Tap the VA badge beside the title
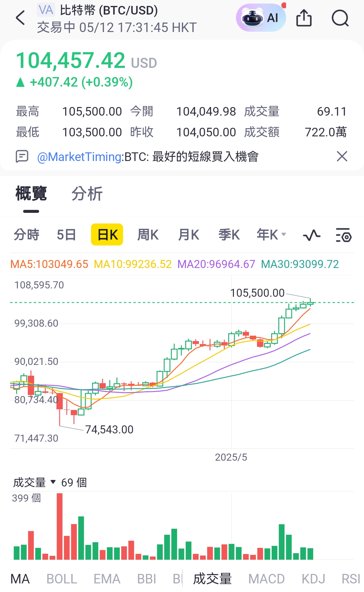Viewport: 364px width, 592px height. click(x=46, y=10)
